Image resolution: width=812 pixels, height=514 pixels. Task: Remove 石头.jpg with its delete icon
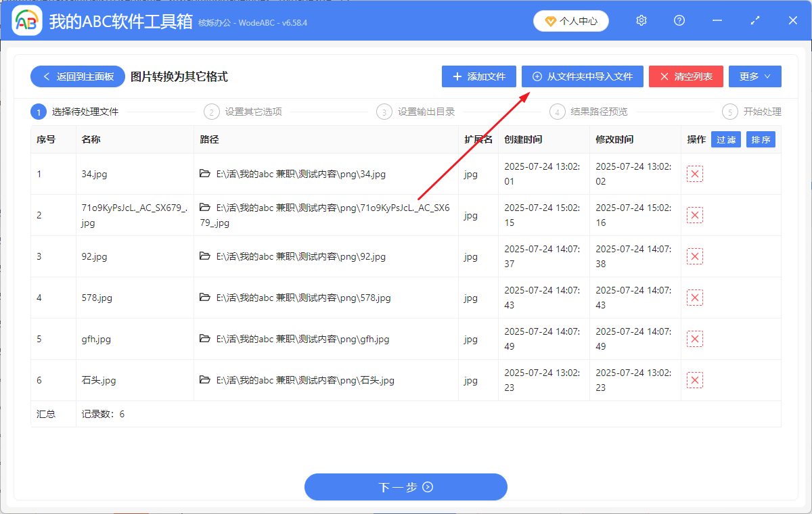tap(695, 380)
